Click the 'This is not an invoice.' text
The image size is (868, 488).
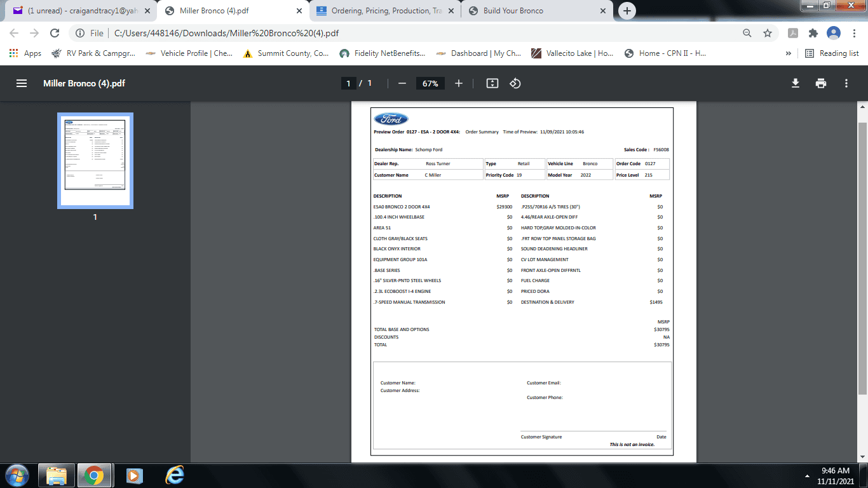(x=632, y=445)
